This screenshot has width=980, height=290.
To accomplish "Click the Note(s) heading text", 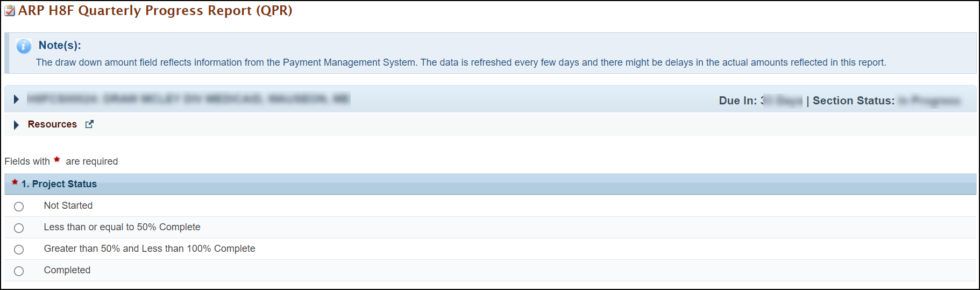I will pyautogui.click(x=60, y=45).
